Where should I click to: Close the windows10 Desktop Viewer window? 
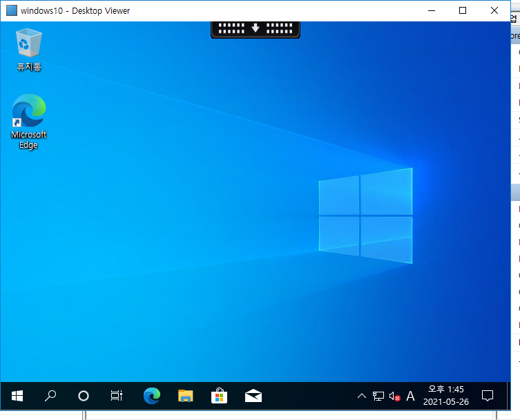click(494, 10)
